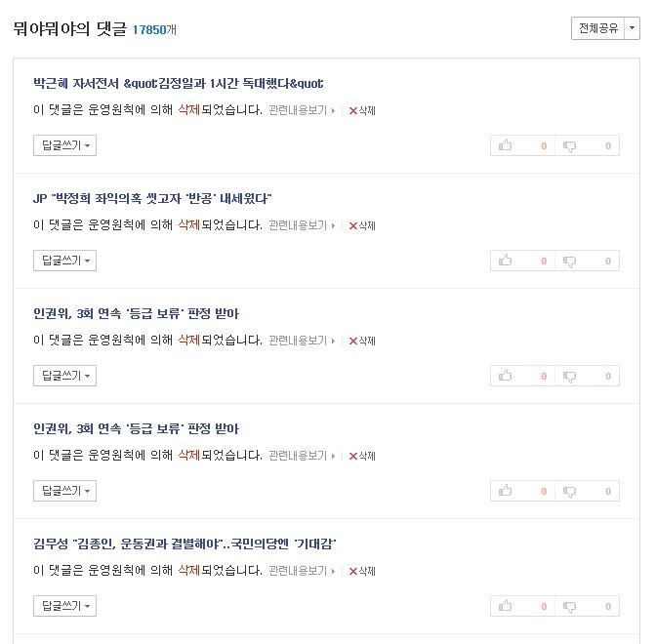Thumbs-down the second 인권위 등급 보류 comment

click(x=587, y=491)
